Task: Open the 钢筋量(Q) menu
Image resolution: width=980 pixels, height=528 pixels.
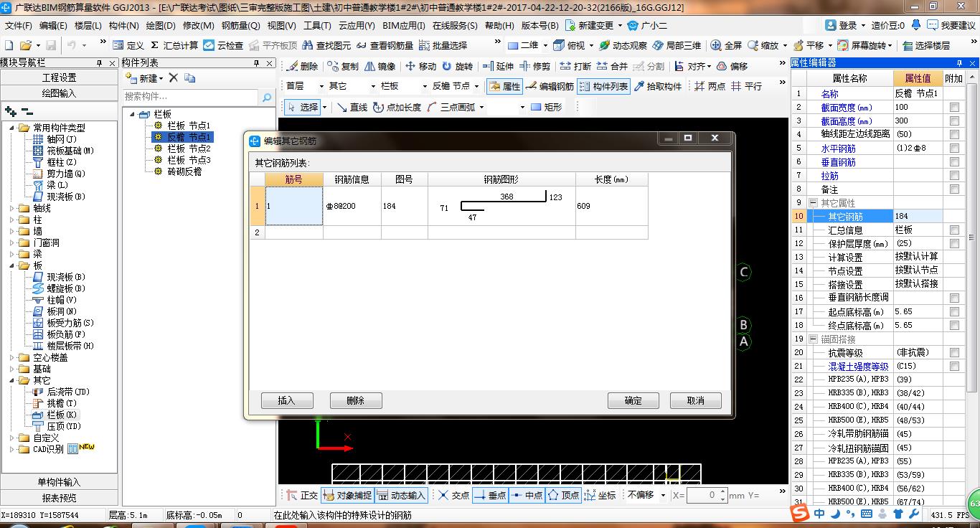Action: pyautogui.click(x=241, y=25)
